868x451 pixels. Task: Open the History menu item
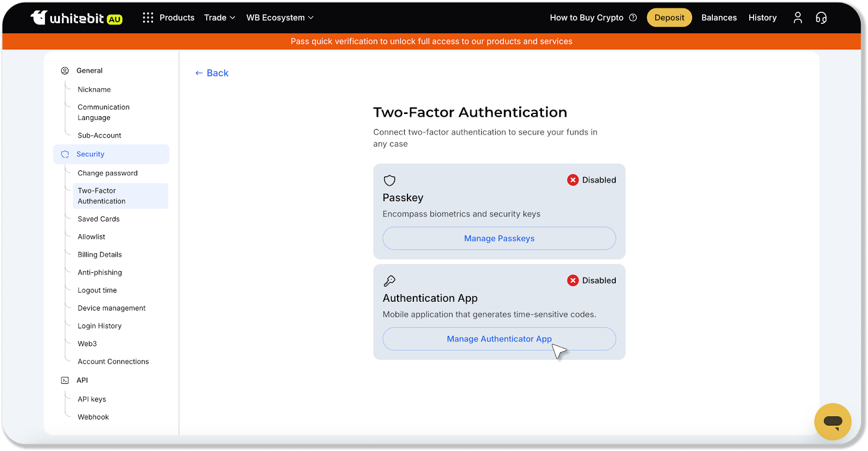click(x=762, y=18)
